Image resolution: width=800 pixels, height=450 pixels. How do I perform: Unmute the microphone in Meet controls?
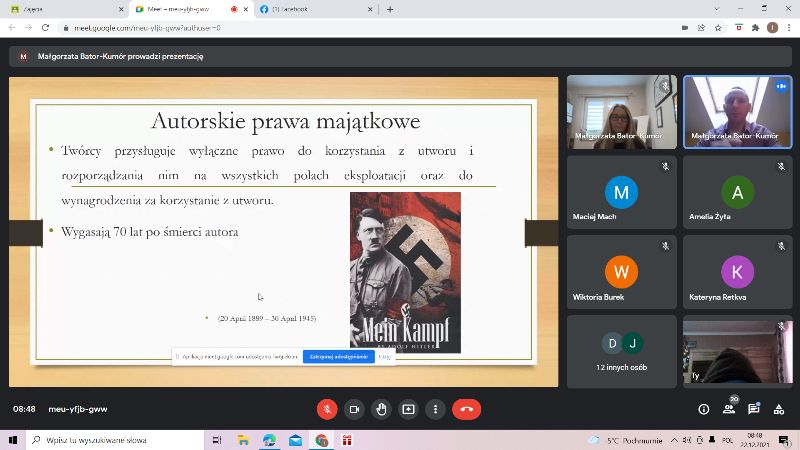tap(327, 409)
